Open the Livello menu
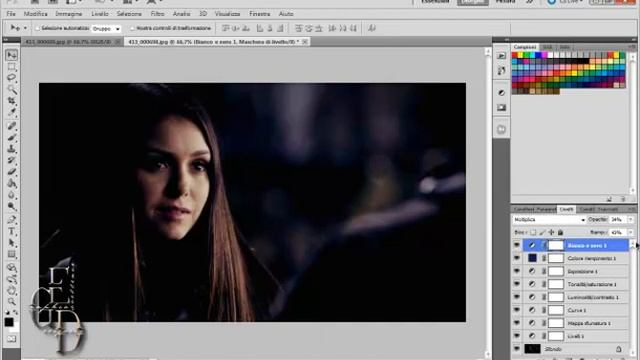The image size is (640, 360). [100, 14]
